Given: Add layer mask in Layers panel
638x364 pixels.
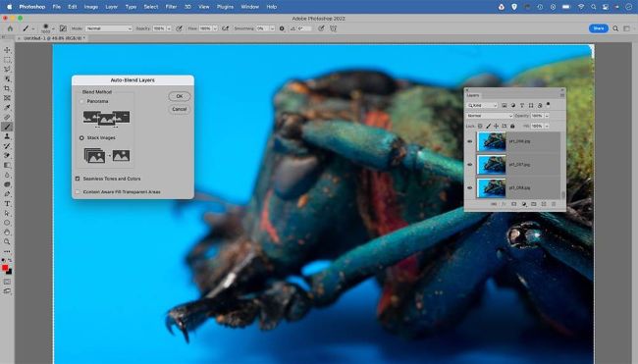Looking at the screenshot, I should click(x=513, y=204).
